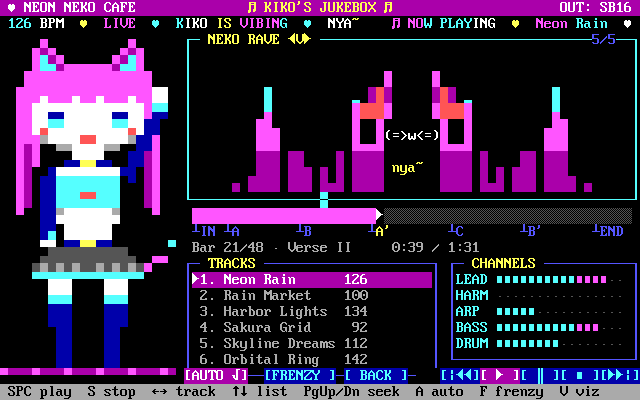640x400 pixels.
Task: Click the 5/5 visualizer page indicator
Action: tap(604, 39)
